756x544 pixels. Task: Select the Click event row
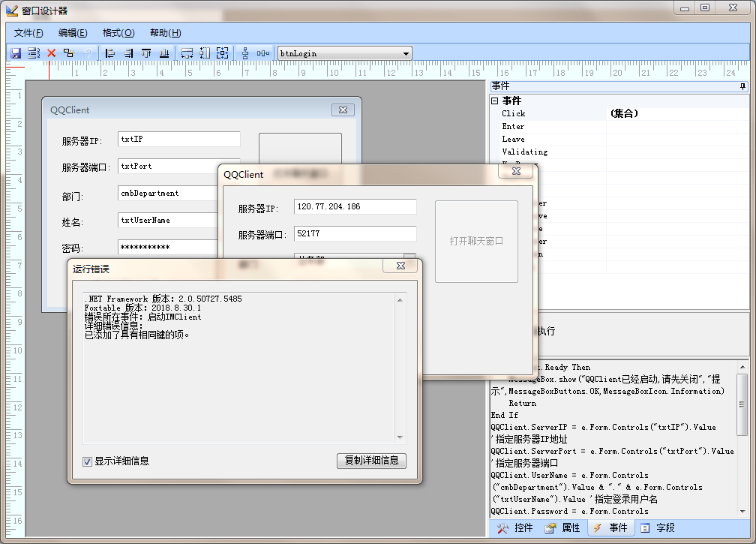(x=619, y=114)
